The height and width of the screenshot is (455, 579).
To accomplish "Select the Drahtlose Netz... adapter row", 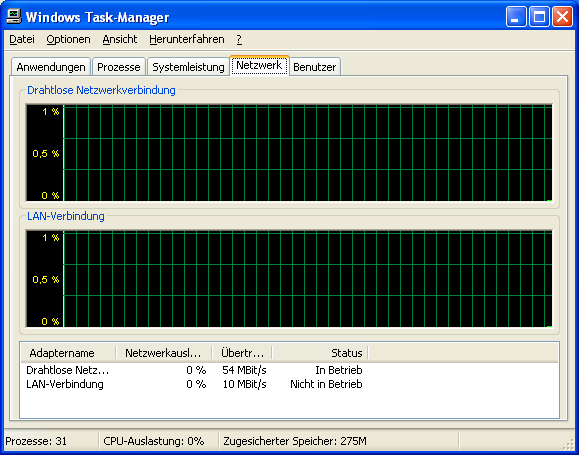I will (x=194, y=370).
